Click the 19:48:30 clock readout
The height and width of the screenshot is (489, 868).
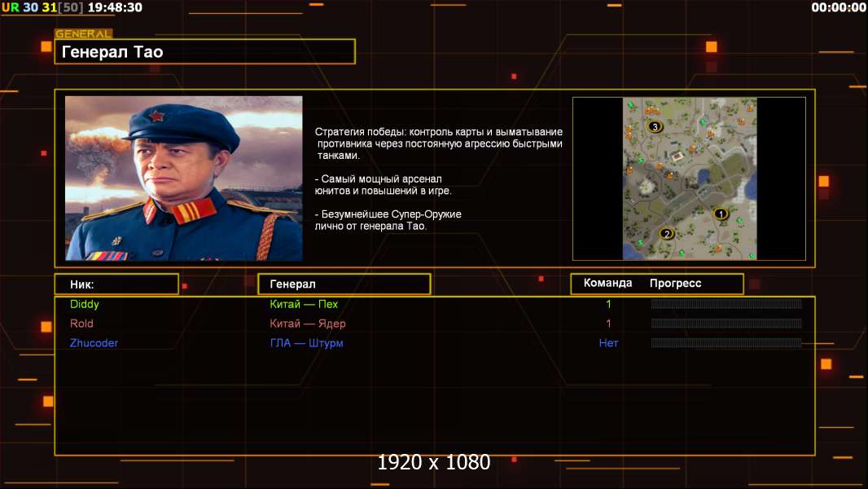[x=115, y=8]
